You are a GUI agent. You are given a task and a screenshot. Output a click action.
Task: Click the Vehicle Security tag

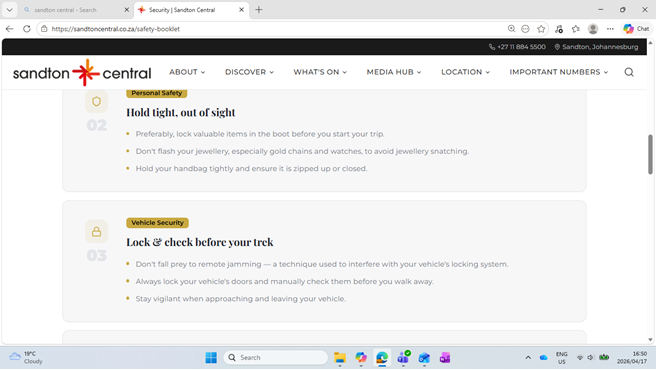(x=158, y=223)
